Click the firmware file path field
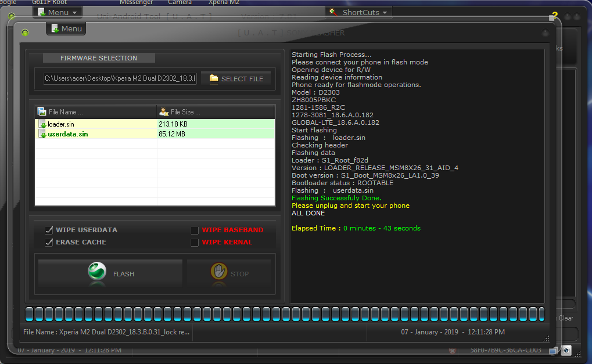The height and width of the screenshot is (364, 592). tap(120, 78)
